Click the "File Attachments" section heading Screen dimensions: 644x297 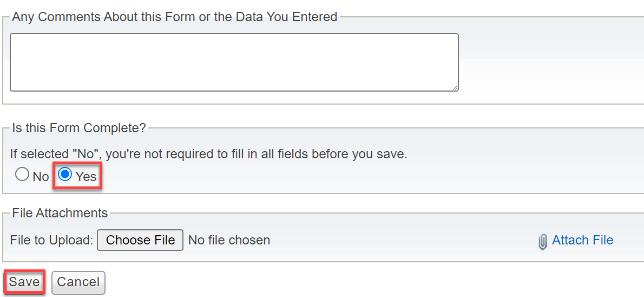(x=60, y=212)
